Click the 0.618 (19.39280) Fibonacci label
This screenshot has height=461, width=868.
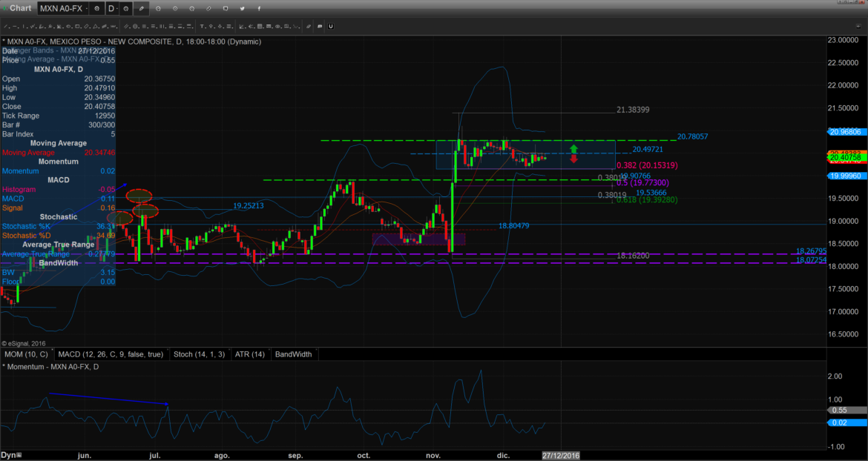647,199
